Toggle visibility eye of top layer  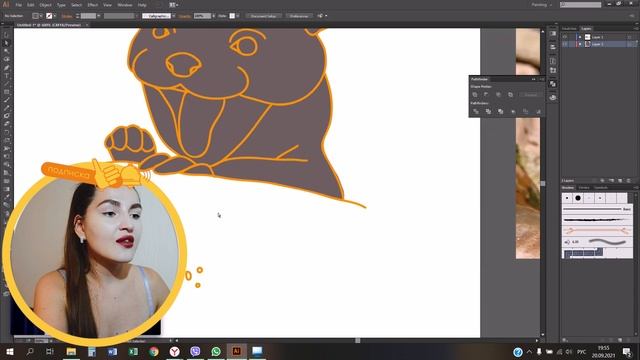pyautogui.click(x=565, y=37)
